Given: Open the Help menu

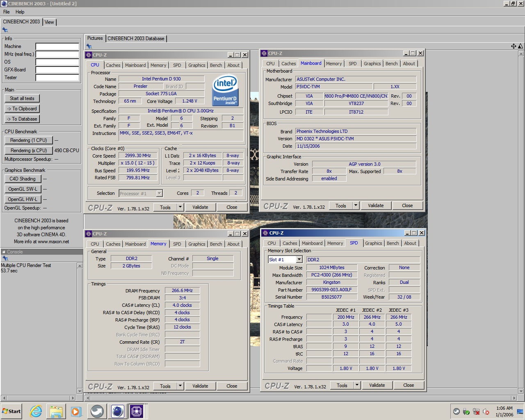Looking at the screenshot, I should click(x=20, y=12).
